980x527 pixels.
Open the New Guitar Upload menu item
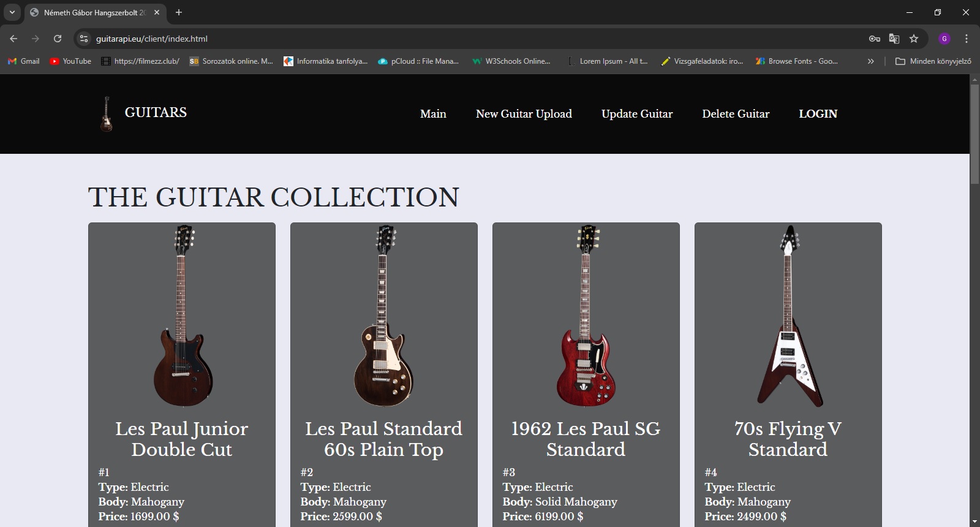pyautogui.click(x=524, y=114)
